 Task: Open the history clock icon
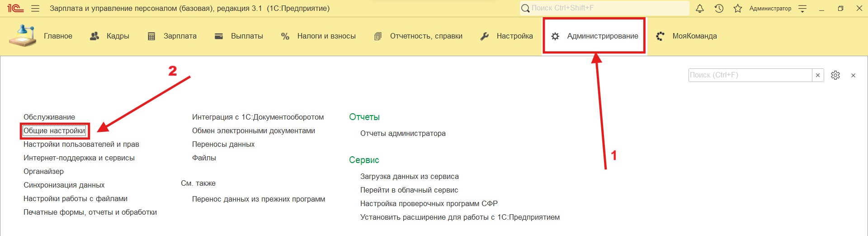(x=719, y=9)
